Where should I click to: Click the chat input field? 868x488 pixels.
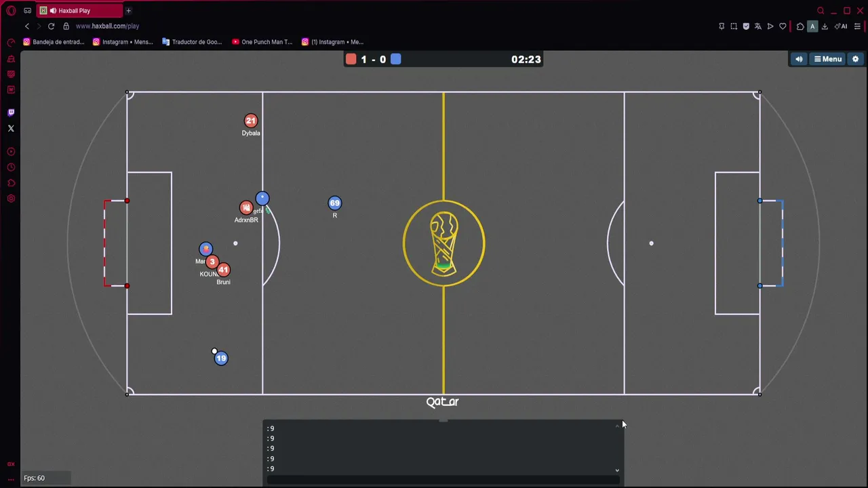point(443,480)
